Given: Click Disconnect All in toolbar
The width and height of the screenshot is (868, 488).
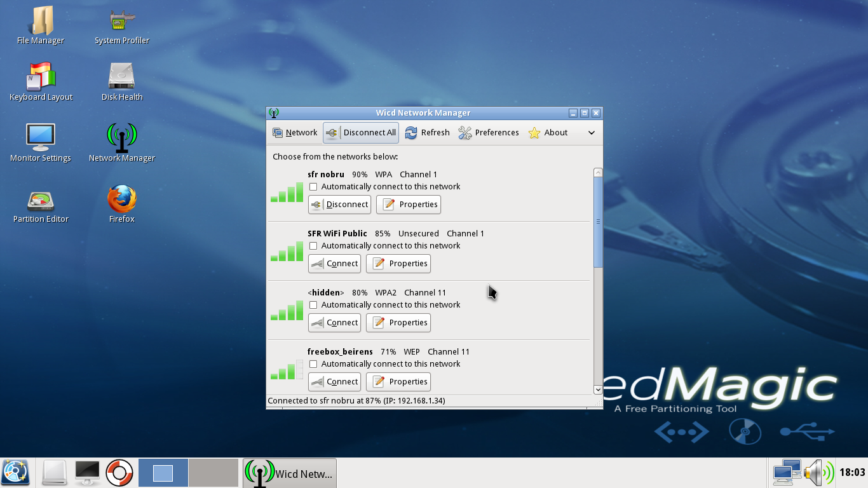Looking at the screenshot, I should [361, 133].
